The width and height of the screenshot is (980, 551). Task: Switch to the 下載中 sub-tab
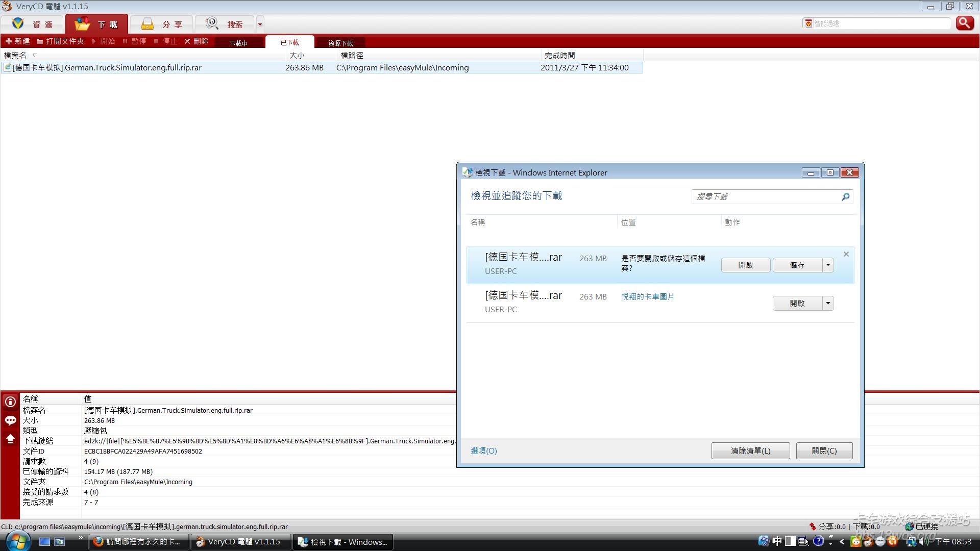pyautogui.click(x=238, y=43)
